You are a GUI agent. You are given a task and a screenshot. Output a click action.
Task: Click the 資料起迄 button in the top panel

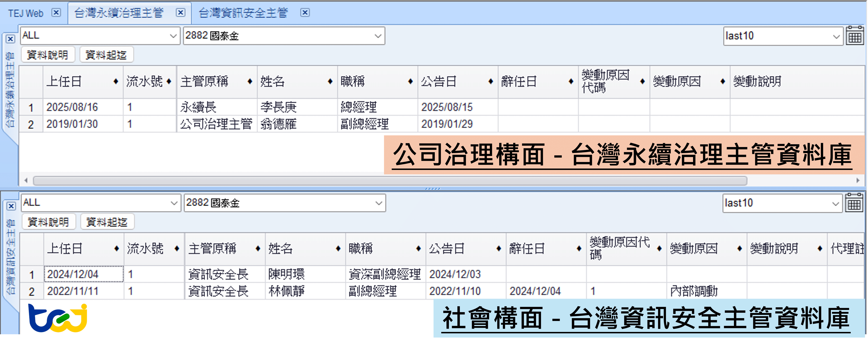pyautogui.click(x=107, y=54)
